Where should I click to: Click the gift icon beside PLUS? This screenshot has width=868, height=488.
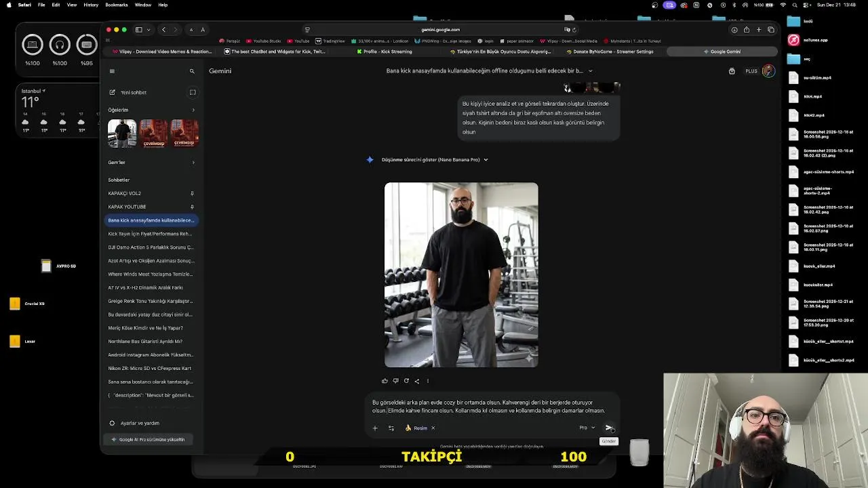[732, 71]
